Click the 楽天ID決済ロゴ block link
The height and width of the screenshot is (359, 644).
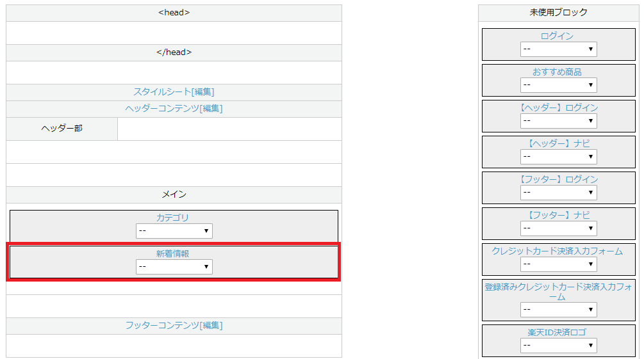tap(557, 333)
